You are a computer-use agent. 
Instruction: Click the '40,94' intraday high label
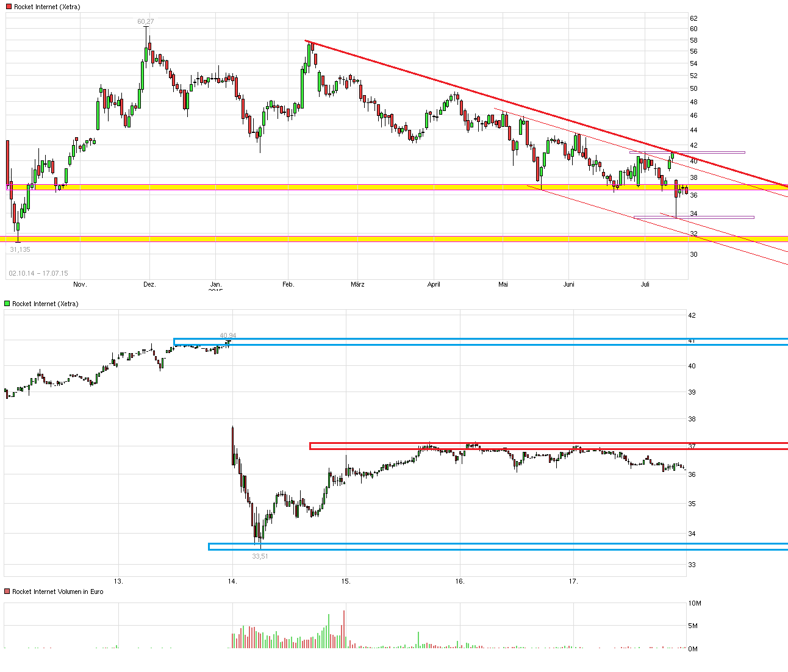(228, 335)
